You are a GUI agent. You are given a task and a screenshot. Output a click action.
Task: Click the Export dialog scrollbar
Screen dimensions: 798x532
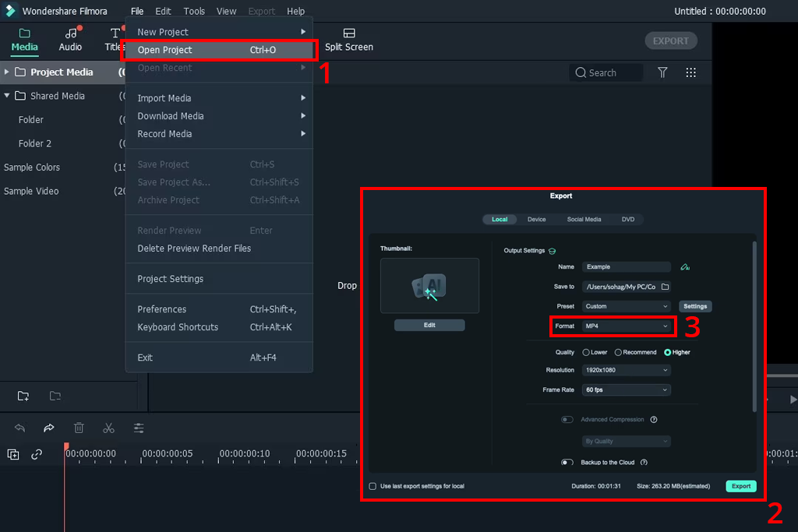[754, 326]
